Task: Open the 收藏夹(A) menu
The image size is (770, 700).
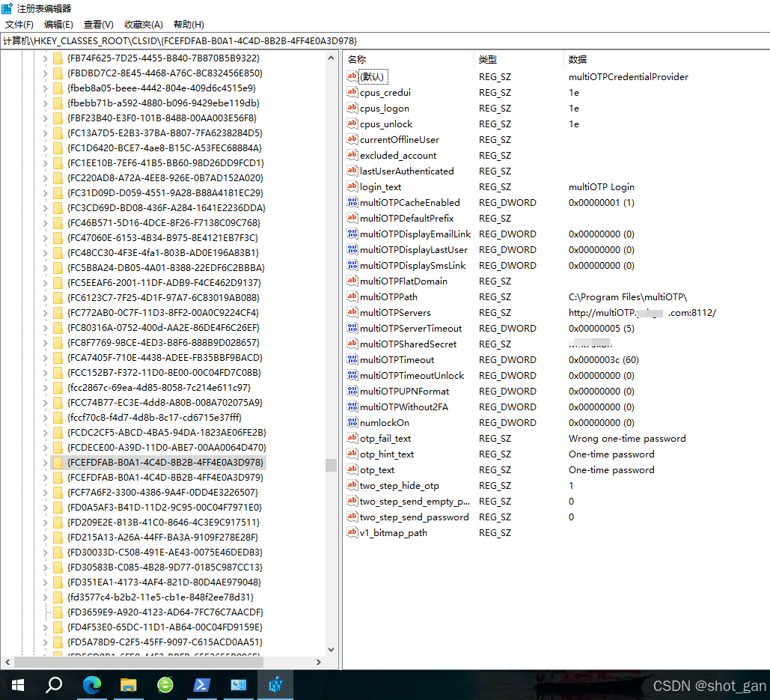Action: point(144,25)
